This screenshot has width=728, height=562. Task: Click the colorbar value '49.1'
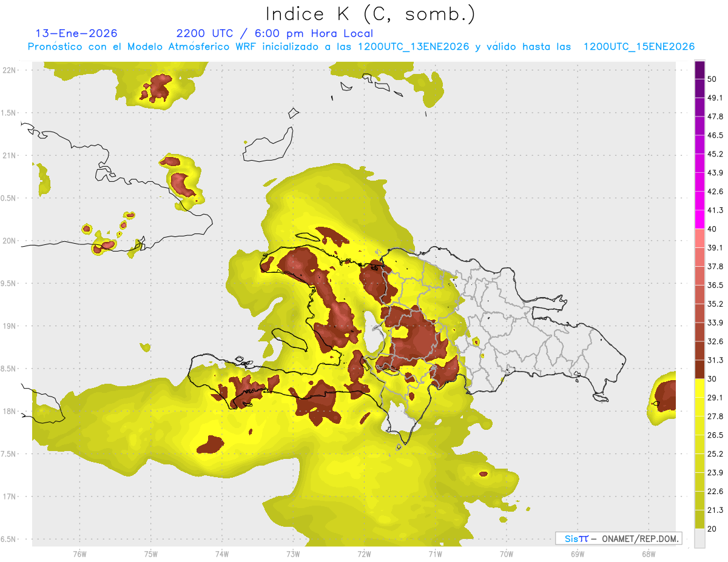point(715,98)
